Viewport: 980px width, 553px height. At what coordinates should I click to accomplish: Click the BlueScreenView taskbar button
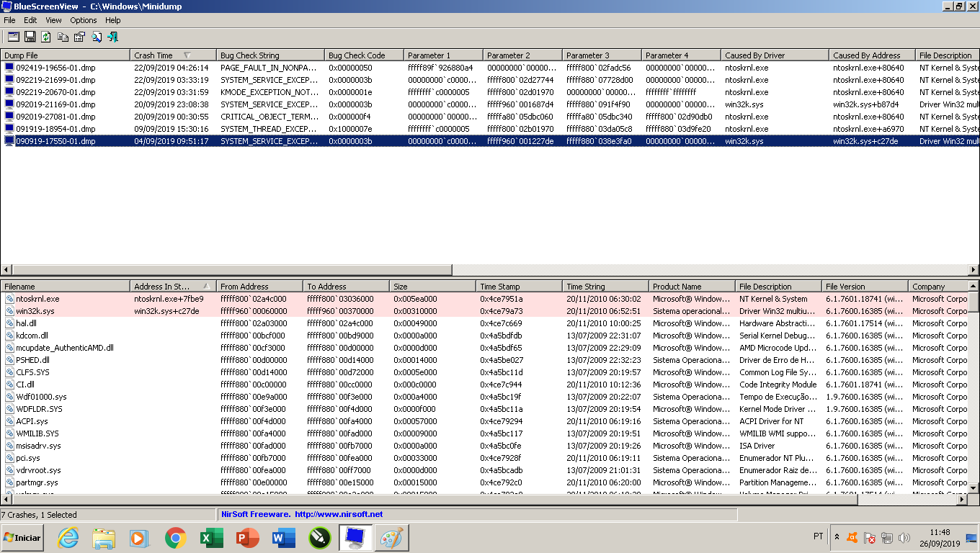click(355, 538)
